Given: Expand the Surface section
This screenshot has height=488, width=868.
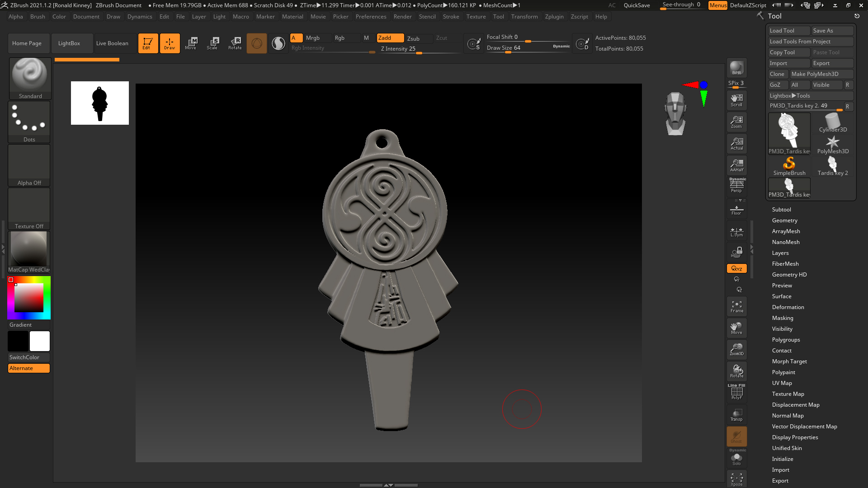Looking at the screenshot, I should coord(781,296).
